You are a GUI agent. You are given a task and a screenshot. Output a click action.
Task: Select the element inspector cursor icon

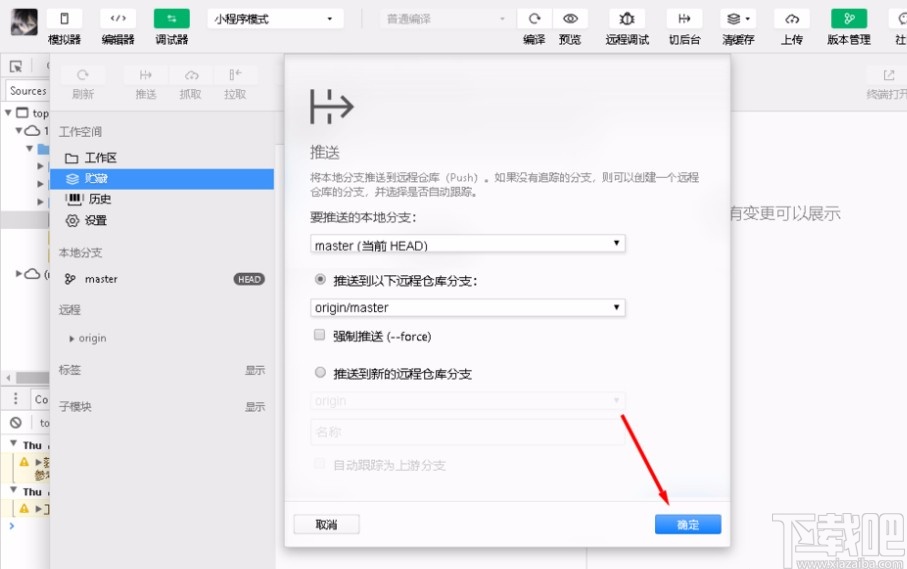[x=16, y=66]
